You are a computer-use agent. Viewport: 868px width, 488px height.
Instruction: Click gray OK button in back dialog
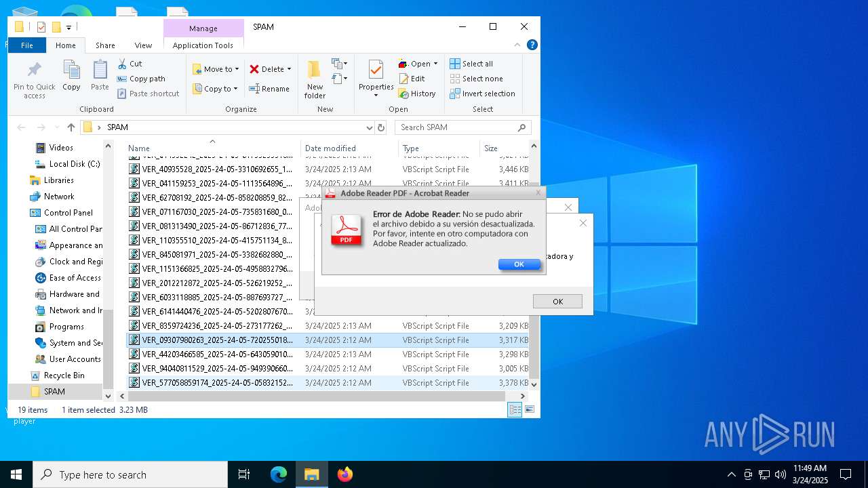[x=557, y=302]
